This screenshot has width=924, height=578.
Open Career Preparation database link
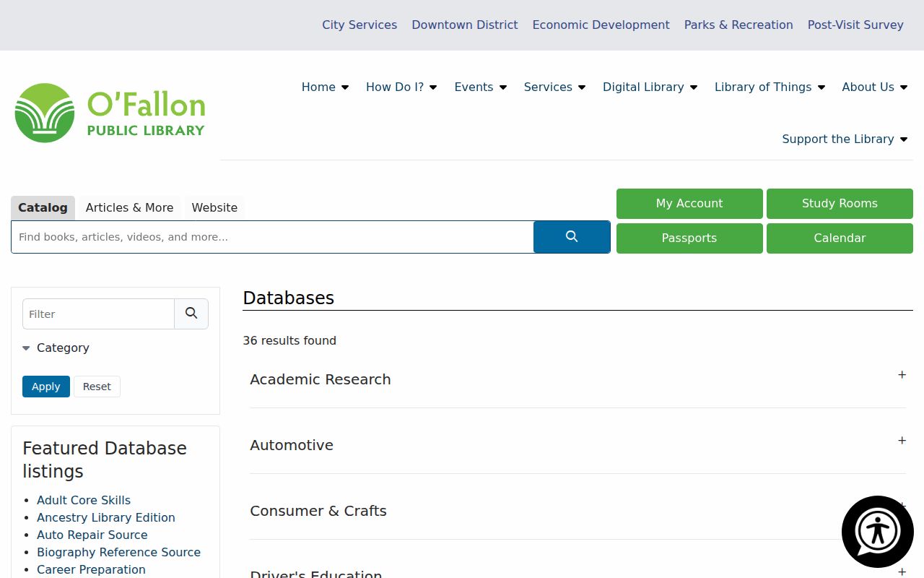tap(92, 569)
